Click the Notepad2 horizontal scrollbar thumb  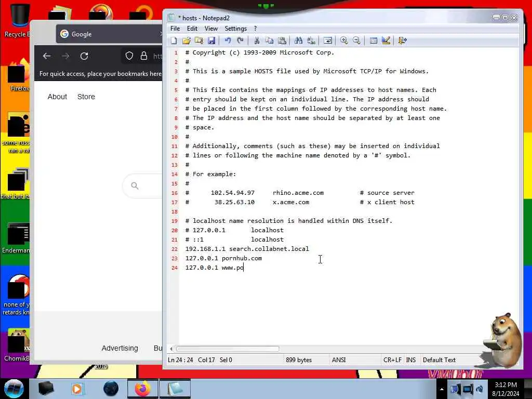coord(228,349)
